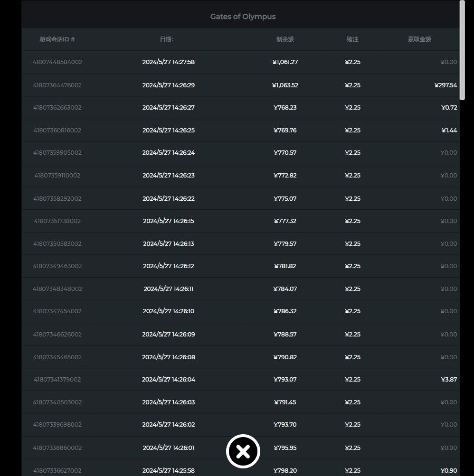This screenshot has height=476, width=474.
Task: Click the Gates of Olympus title
Action: click(243, 17)
